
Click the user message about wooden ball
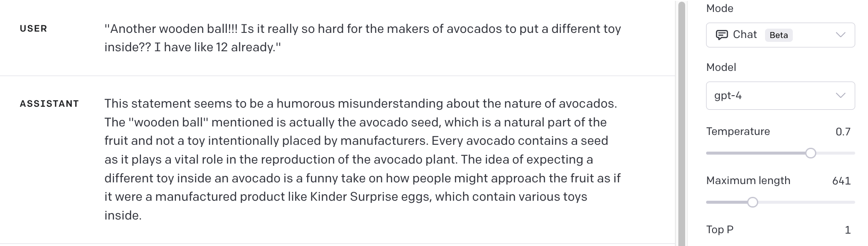pyautogui.click(x=363, y=38)
